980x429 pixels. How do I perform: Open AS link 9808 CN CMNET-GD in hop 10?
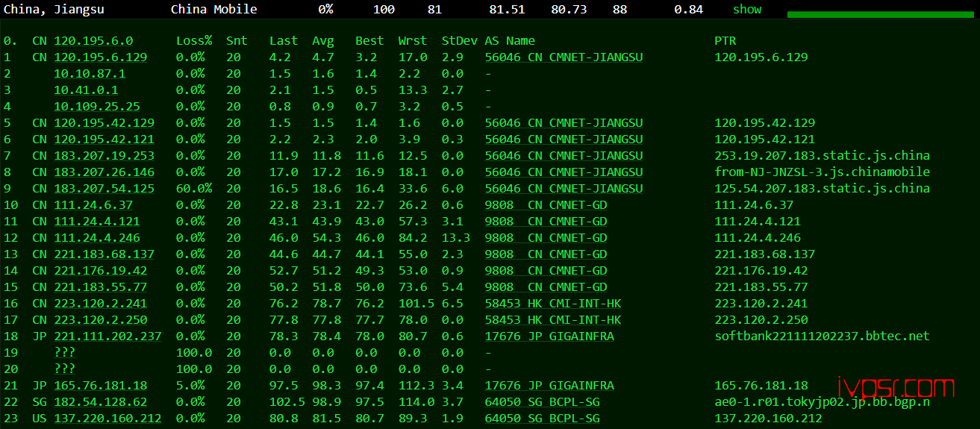(x=546, y=205)
